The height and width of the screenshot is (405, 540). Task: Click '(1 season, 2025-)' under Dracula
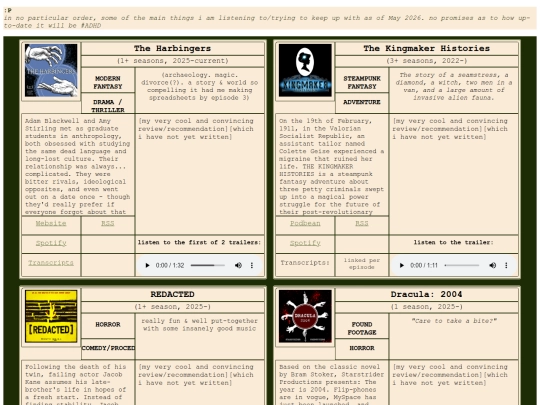click(x=427, y=307)
